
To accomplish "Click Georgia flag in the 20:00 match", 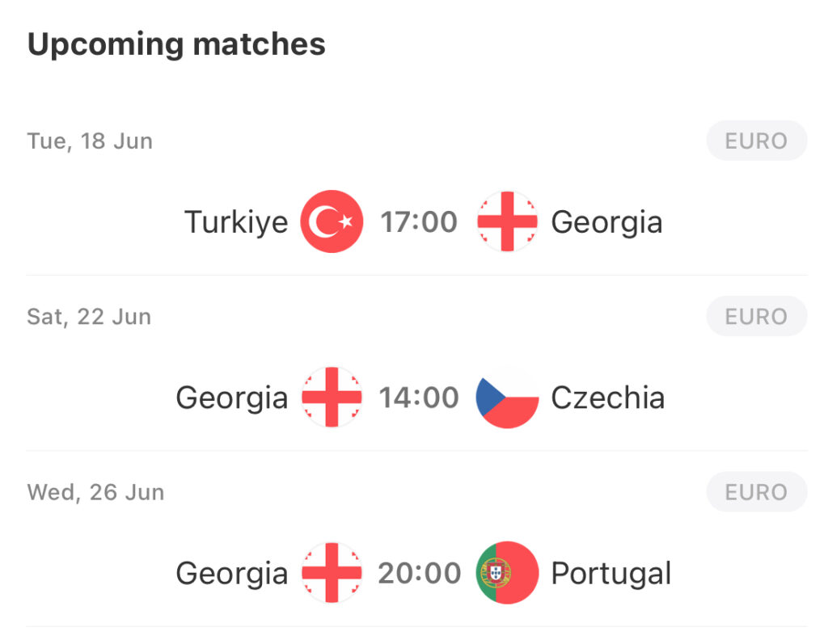I will pos(332,573).
